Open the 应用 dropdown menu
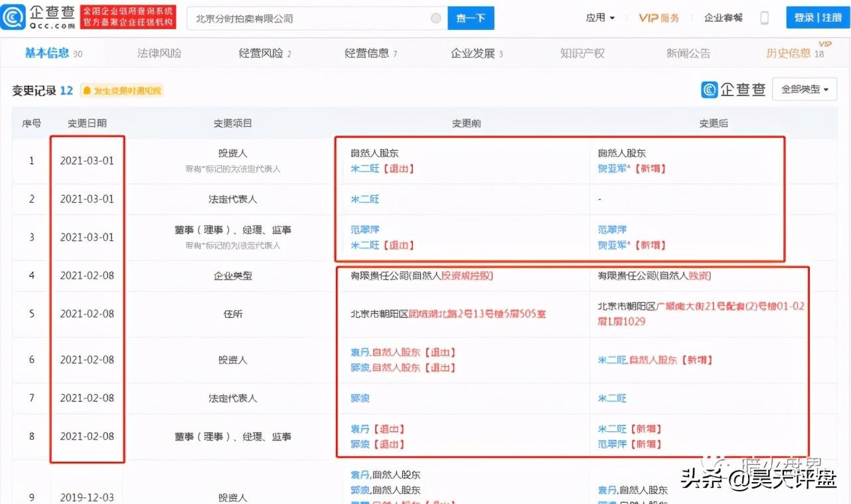851x504 pixels. 600,18
